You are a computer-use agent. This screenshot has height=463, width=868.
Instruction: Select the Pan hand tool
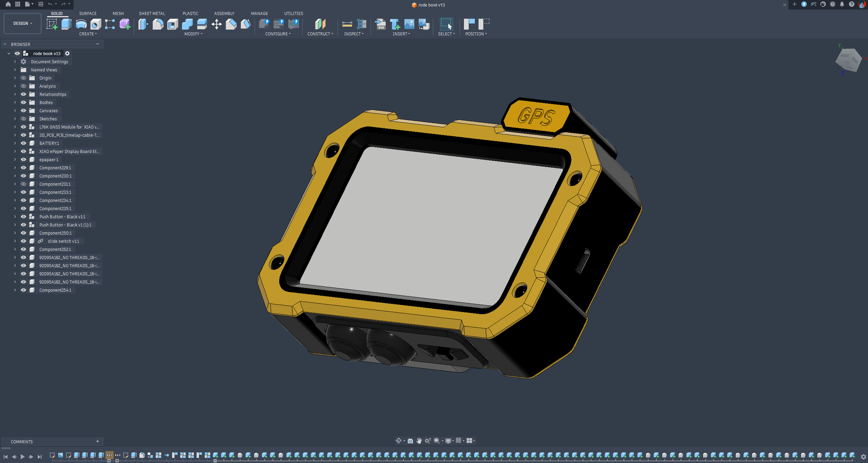pyautogui.click(x=419, y=441)
